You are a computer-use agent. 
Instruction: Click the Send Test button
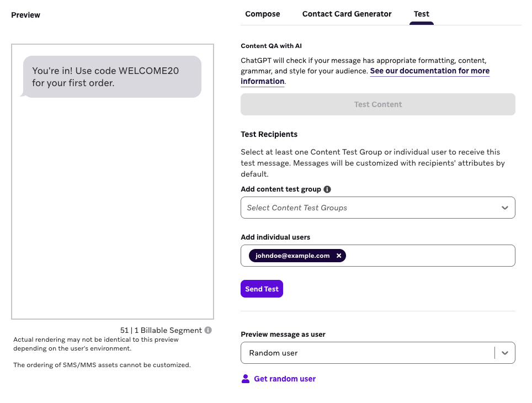(x=262, y=289)
